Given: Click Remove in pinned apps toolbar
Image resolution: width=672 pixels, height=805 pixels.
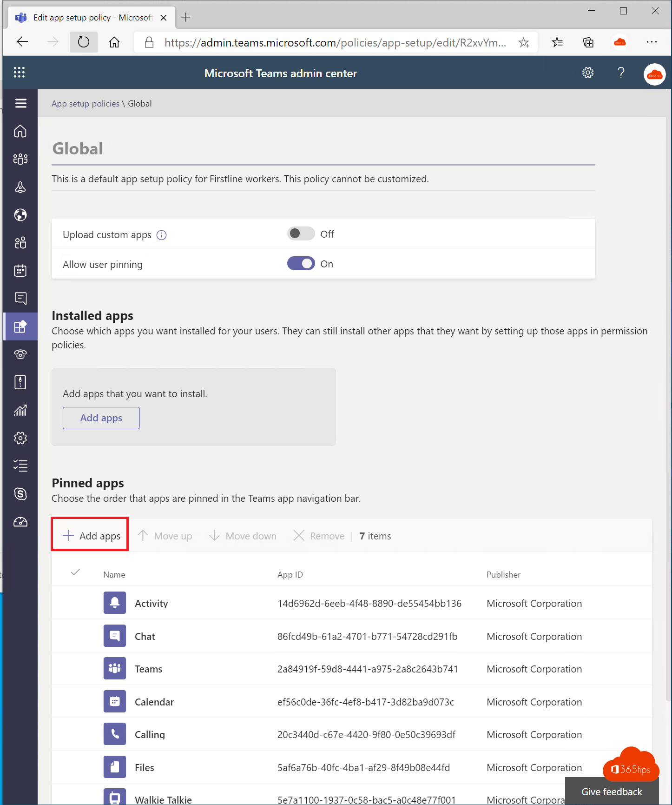Looking at the screenshot, I should pos(319,536).
